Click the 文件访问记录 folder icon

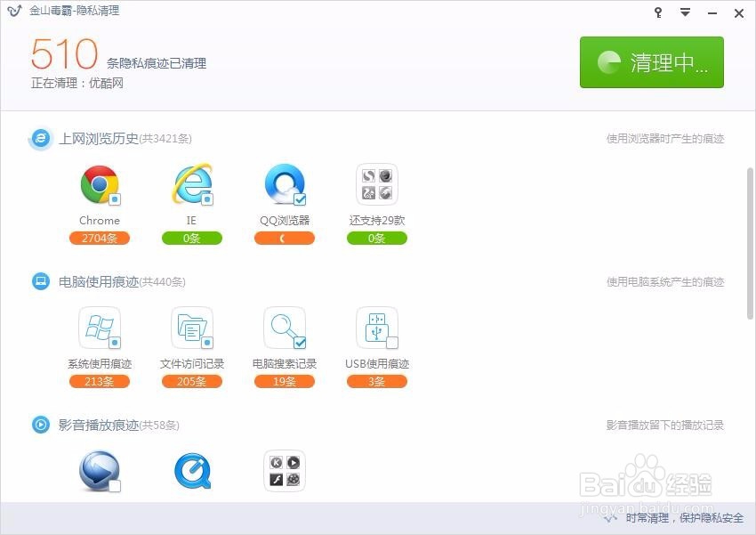pyautogui.click(x=192, y=328)
